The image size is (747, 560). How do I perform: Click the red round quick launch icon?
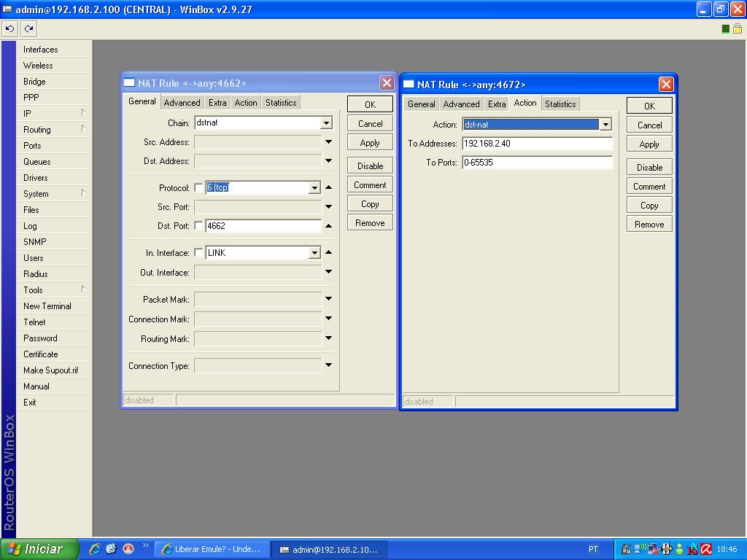tap(128, 549)
